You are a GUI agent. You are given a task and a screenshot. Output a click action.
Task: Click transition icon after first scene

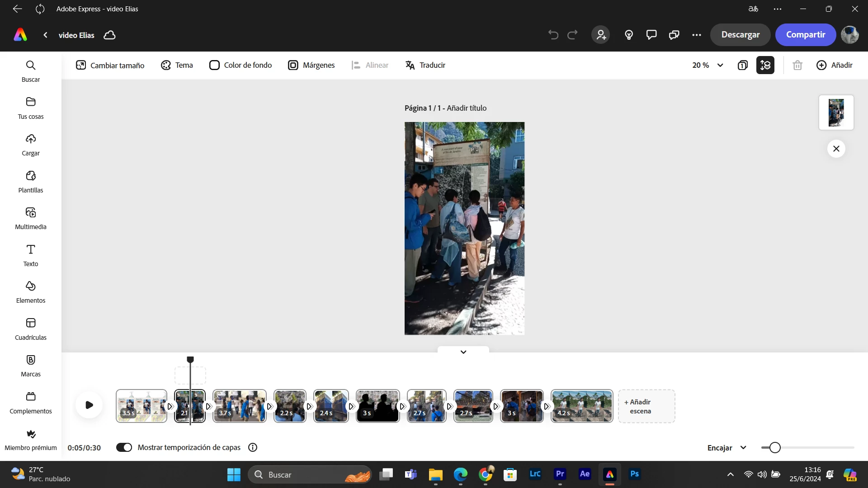point(170,406)
